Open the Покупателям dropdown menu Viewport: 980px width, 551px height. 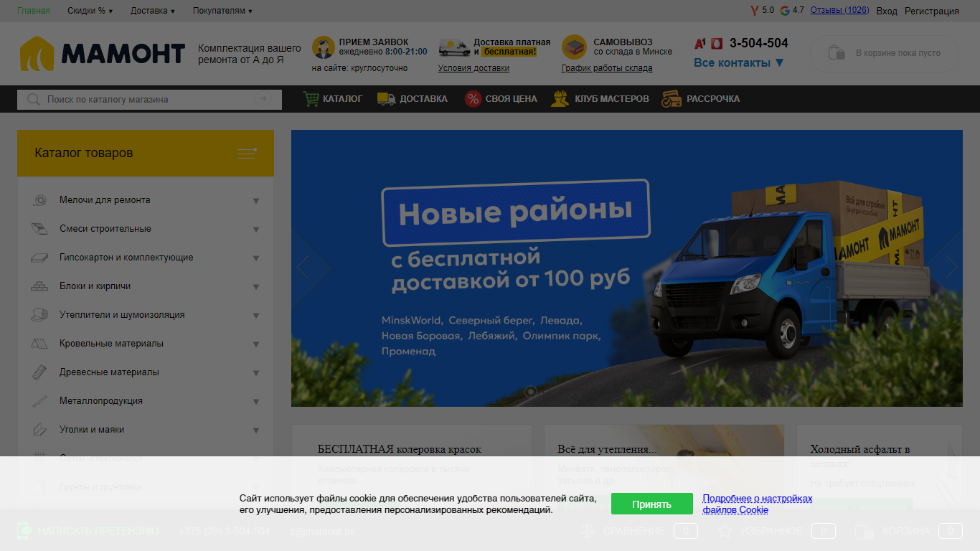222,11
